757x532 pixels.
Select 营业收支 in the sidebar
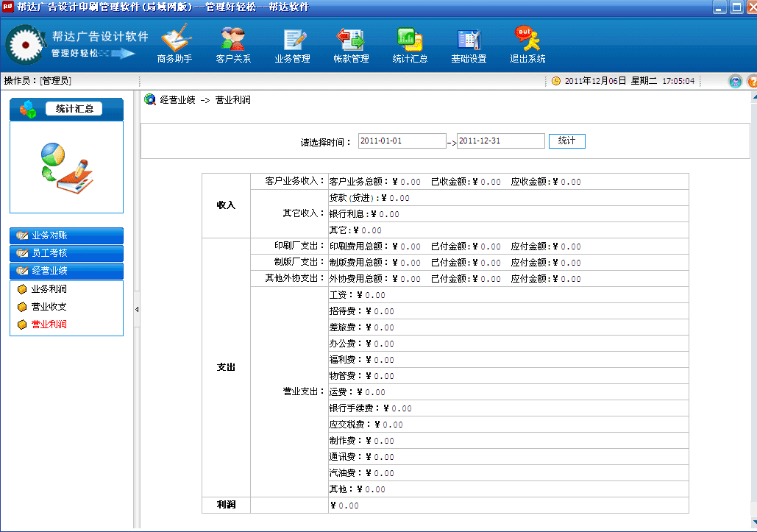pyautogui.click(x=49, y=307)
